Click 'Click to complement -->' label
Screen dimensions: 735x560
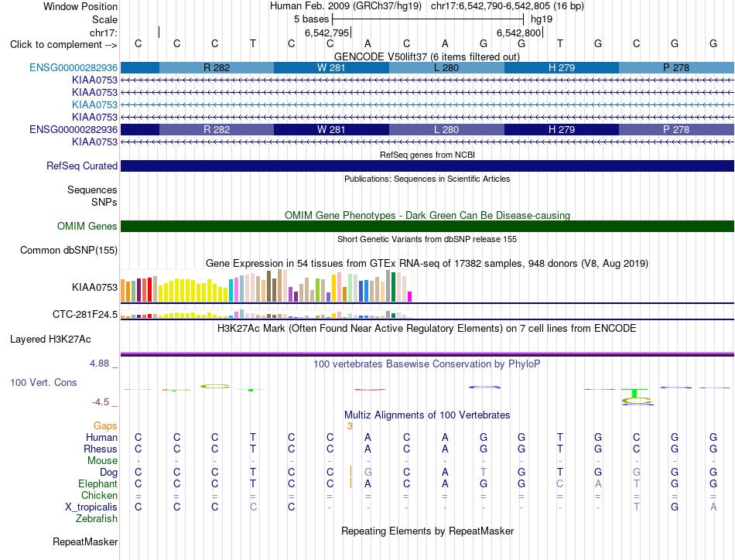pos(63,45)
